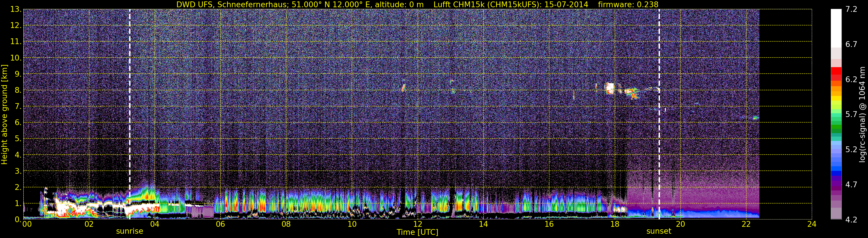Click 'altitude: 0 m' in the title
This screenshot has height=238, width=868.
pyautogui.click(x=399, y=4)
